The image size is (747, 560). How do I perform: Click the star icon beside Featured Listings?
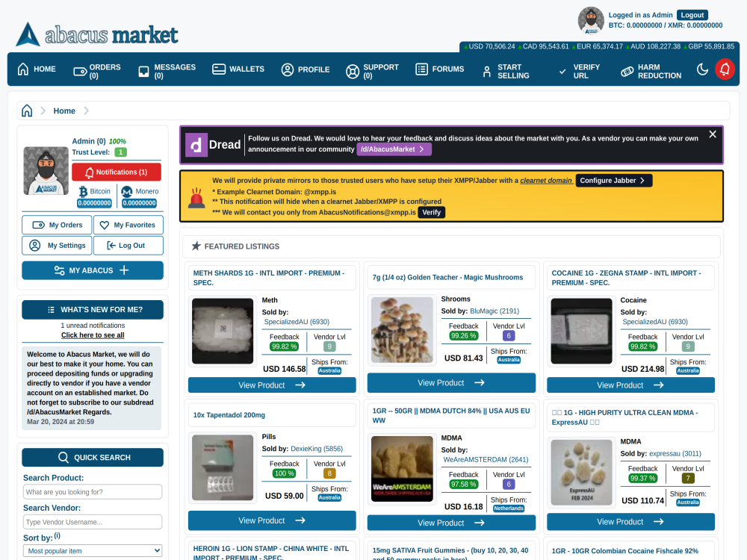click(x=196, y=246)
